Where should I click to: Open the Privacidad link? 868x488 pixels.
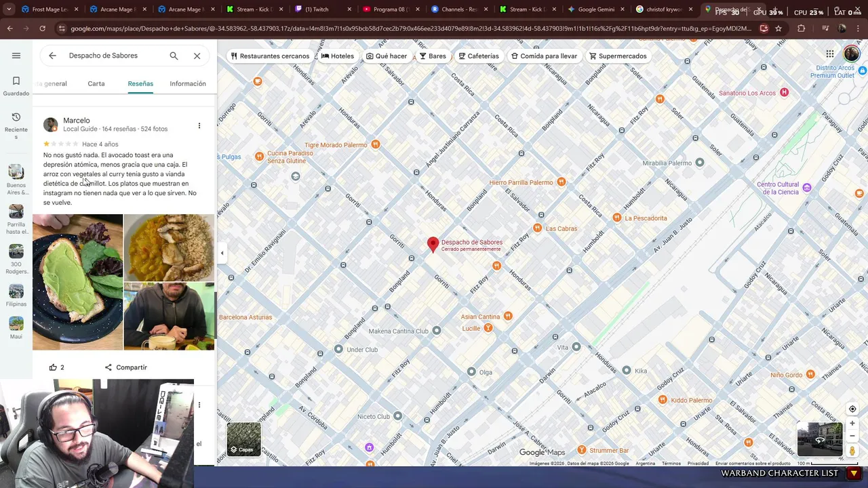tap(698, 464)
